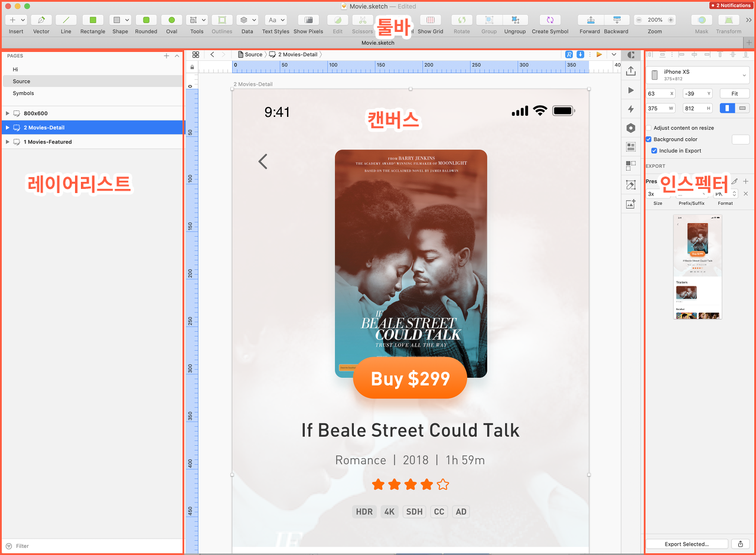
Task: Click Export Selected button
Action: (x=686, y=544)
